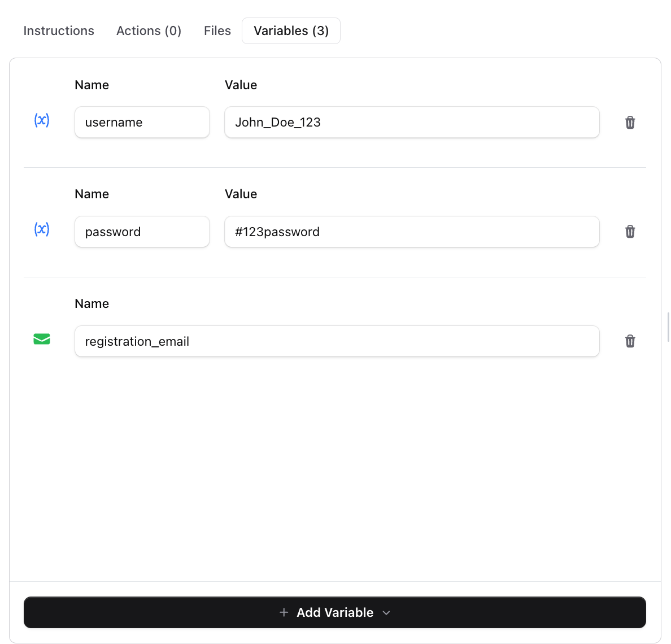This screenshot has height=644, width=671.
Task: Expand the Add Variable dropdown chevron
Action: click(386, 613)
